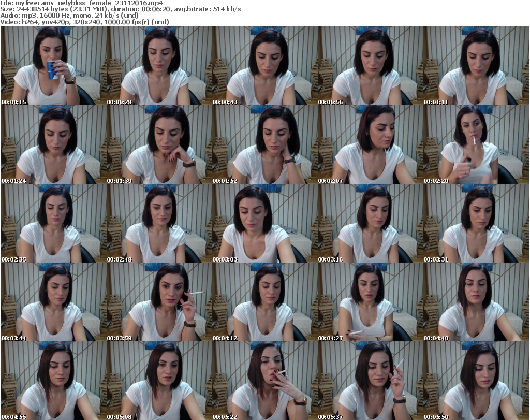Click the Size and duration info line
Viewport: 530px width, 420px height.
click(x=120, y=9)
